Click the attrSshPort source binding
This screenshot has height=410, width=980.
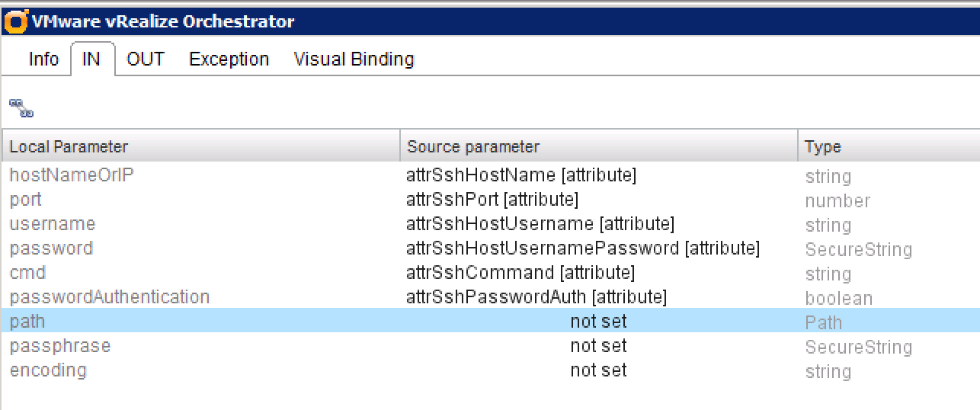point(492,200)
